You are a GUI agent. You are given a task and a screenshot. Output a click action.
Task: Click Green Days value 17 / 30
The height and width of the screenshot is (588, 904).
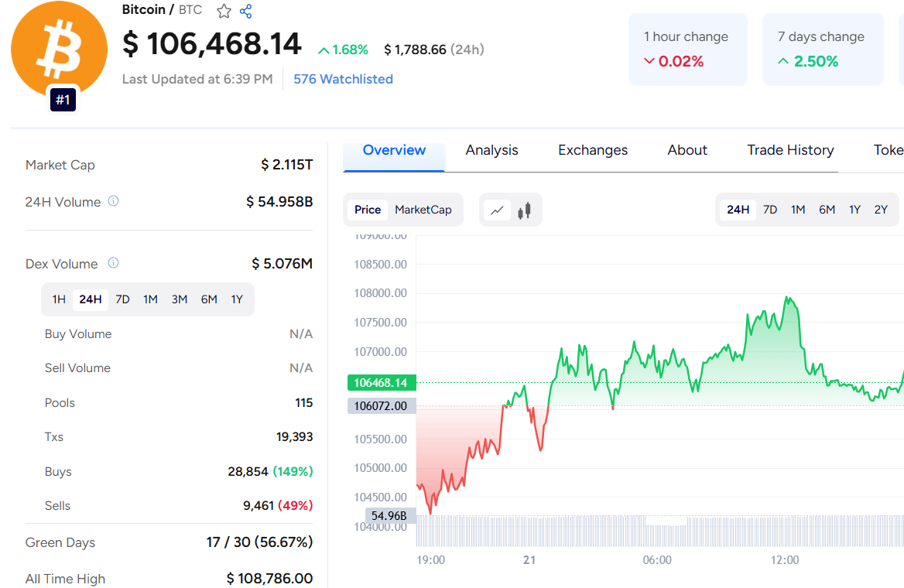[x=259, y=542]
